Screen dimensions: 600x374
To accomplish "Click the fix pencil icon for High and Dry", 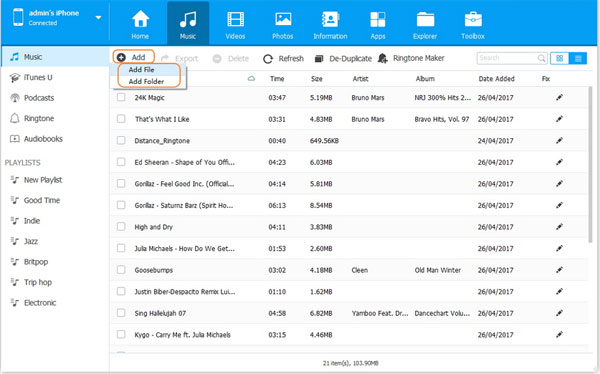I will [559, 227].
